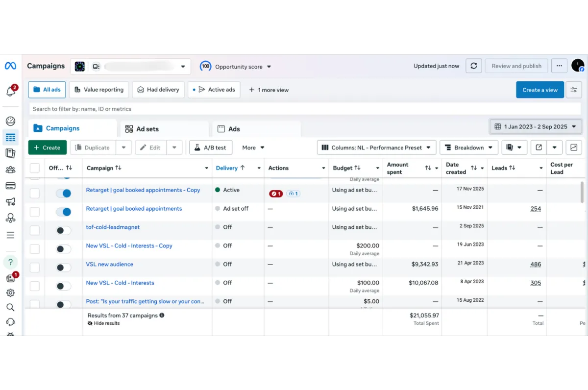Select the Value reporting view
The height and width of the screenshot is (390, 588).
pyautogui.click(x=98, y=90)
